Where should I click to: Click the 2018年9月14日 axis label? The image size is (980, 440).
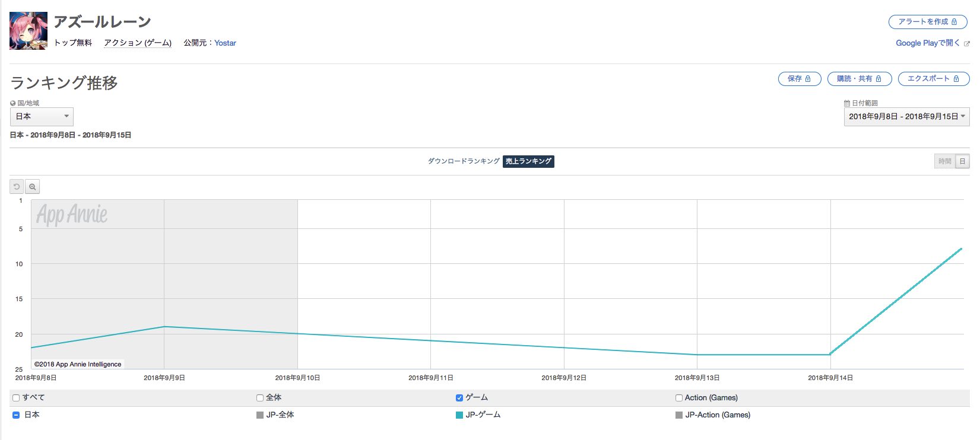pos(830,378)
